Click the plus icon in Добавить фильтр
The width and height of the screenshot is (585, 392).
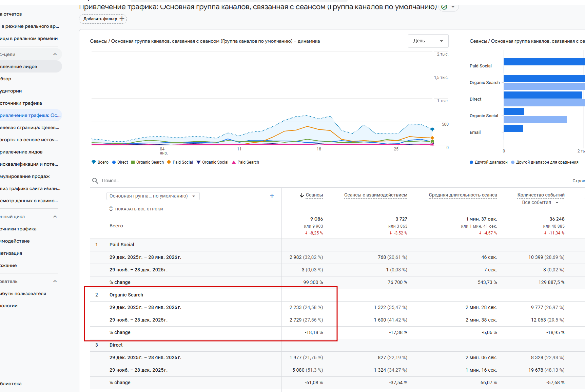click(122, 19)
